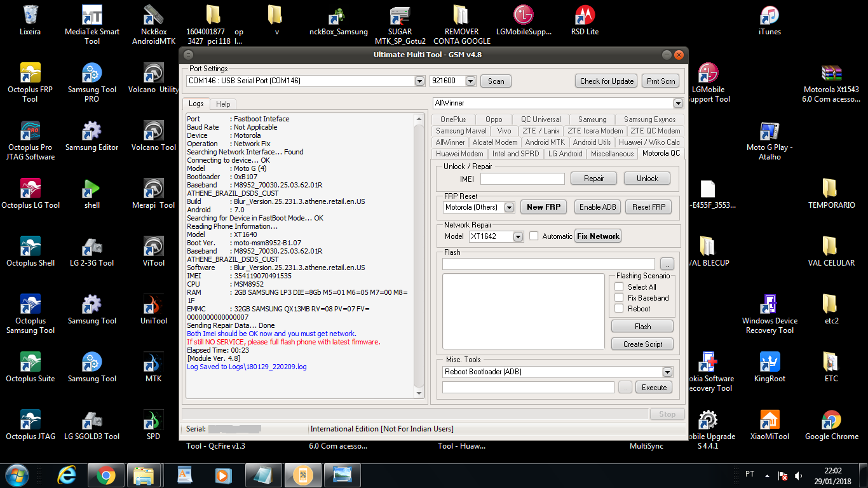Open the Model XT1642 dropdown

tap(518, 236)
